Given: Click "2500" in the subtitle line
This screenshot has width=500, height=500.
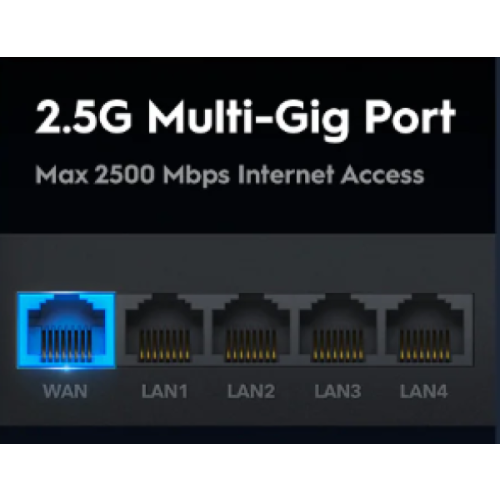Looking at the screenshot, I should click(x=124, y=175).
